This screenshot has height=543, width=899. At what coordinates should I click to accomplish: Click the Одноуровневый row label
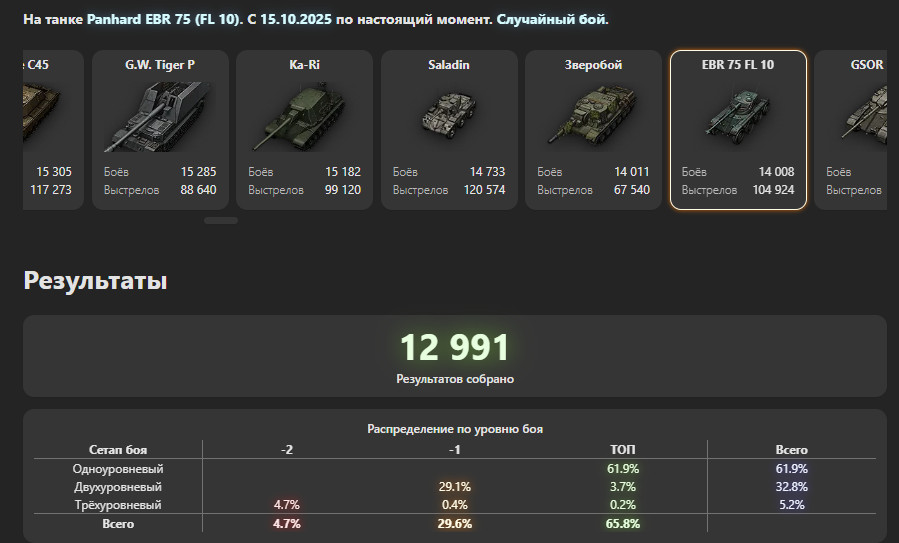pyautogui.click(x=118, y=468)
